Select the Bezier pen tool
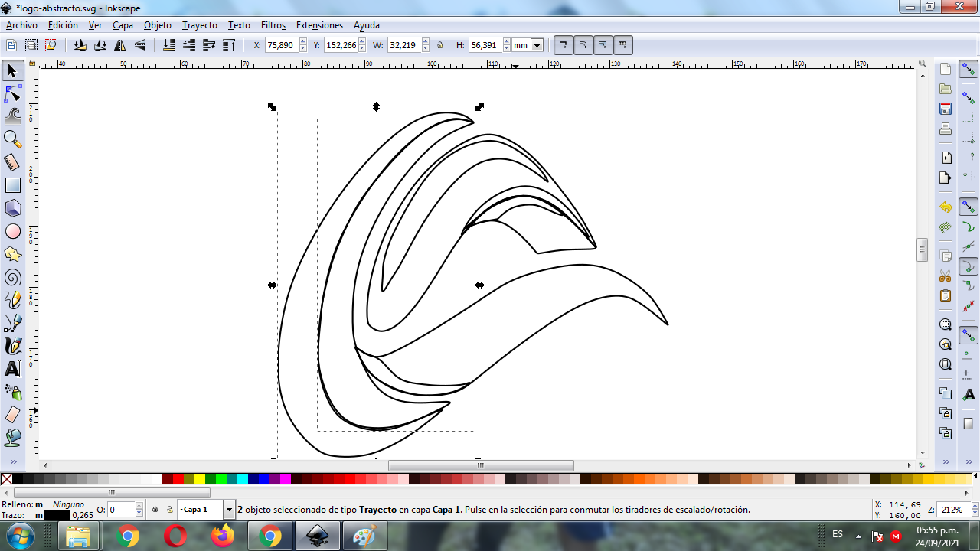 13,323
